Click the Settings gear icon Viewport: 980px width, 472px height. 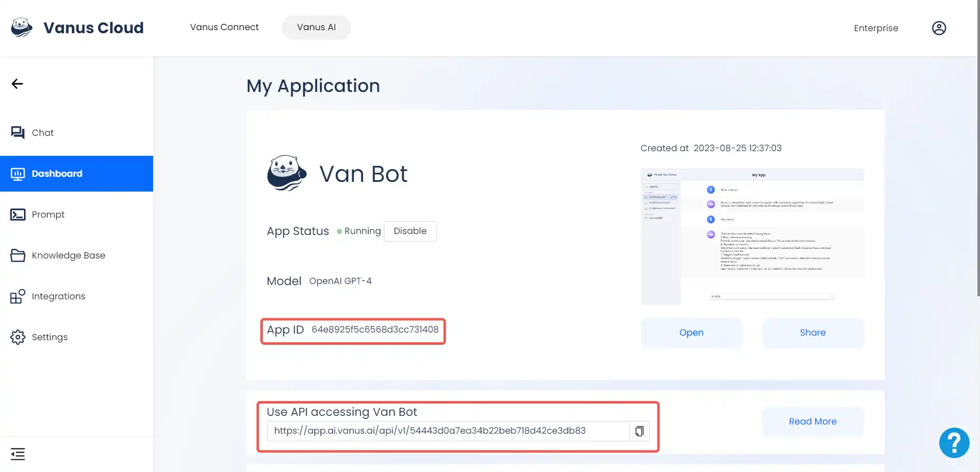18,337
